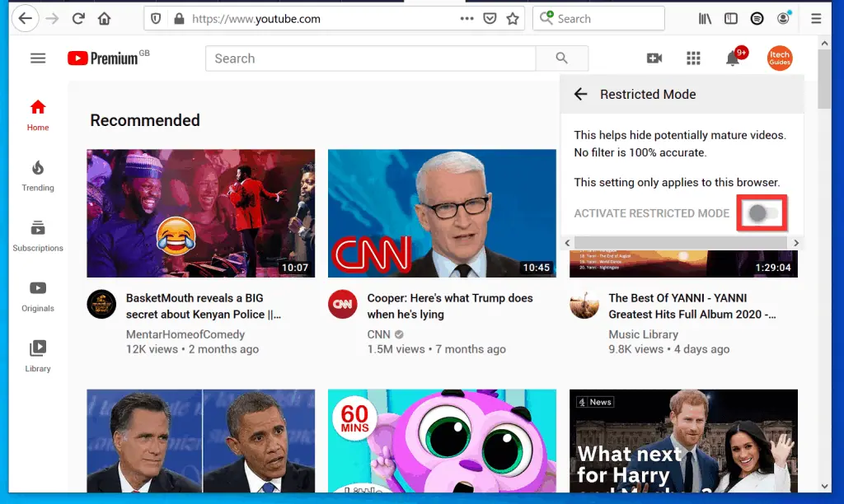
Task: Open Firefox account icon
Action: 783,18
